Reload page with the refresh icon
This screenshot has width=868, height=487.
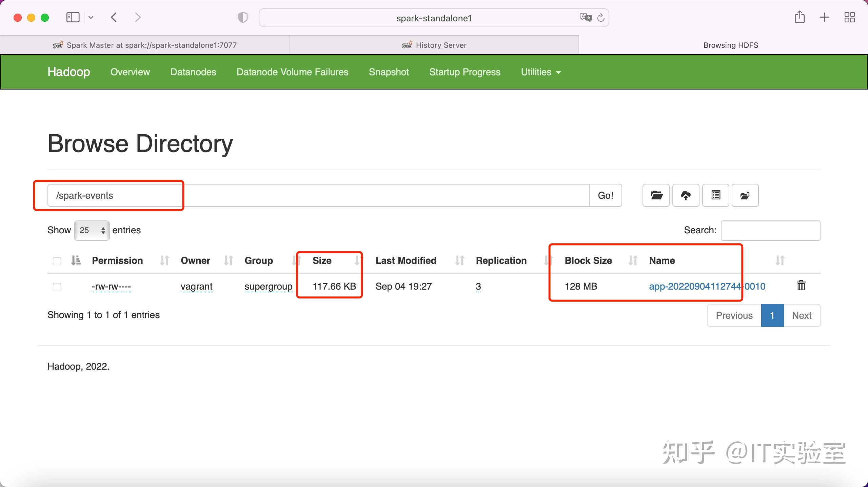click(601, 18)
